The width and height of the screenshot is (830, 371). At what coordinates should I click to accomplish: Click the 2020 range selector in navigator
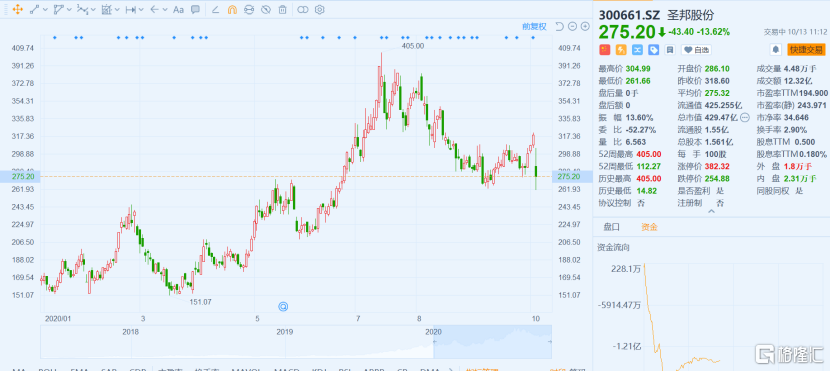pyautogui.click(x=492, y=341)
